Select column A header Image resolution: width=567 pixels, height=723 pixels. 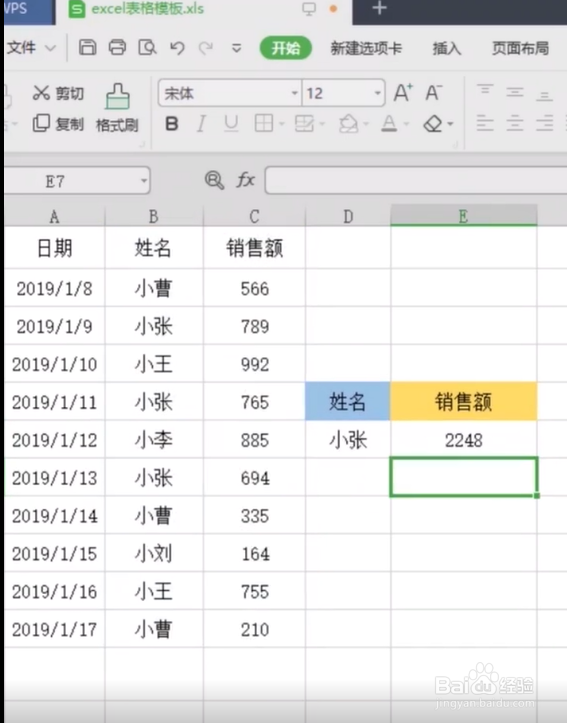tap(55, 216)
